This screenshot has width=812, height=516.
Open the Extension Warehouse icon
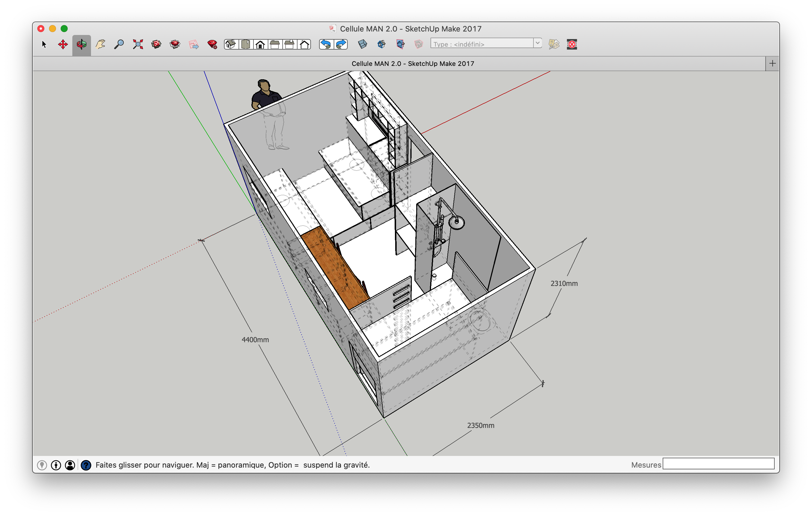(175, 44)
